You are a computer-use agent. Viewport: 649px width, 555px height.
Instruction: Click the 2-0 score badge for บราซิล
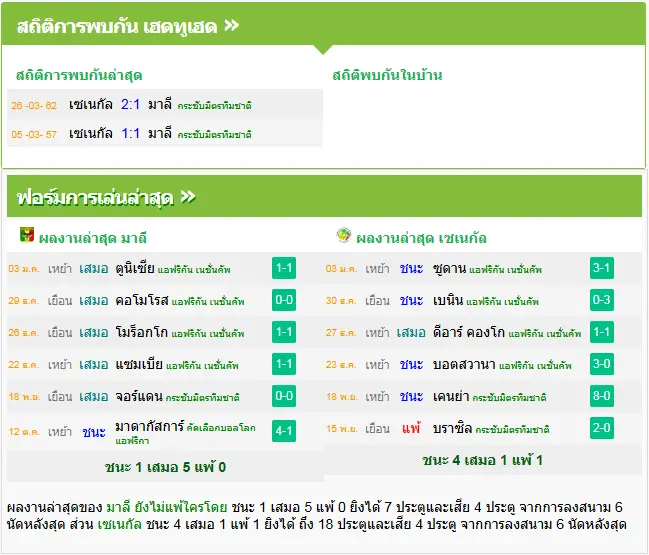click(x=601, y=428)
